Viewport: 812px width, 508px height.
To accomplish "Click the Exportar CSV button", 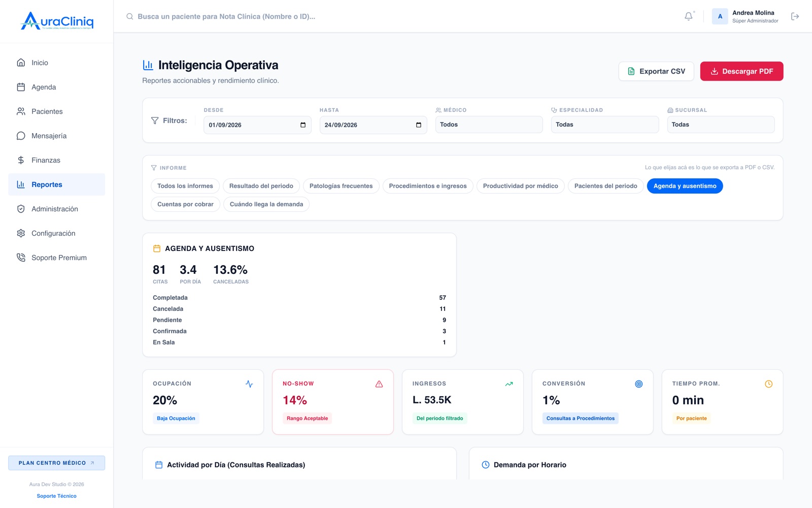I will [x=656, y=71].
